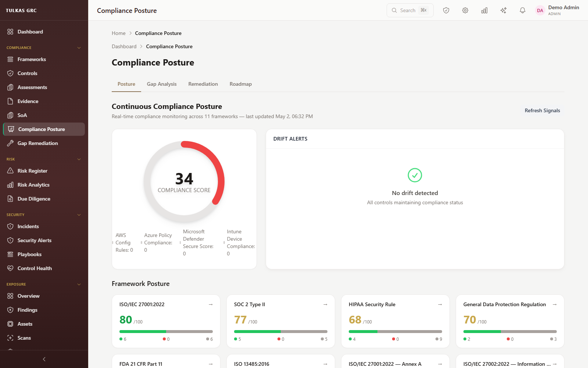The width and height of the screenshot is (588, 368).
Task: Click the HIPAA score value 68
Action: [x=355, y=320]
